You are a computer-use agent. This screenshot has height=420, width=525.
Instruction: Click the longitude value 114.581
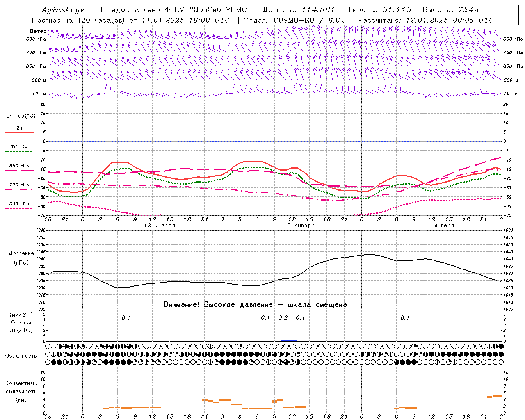click(x=318, y=10)
